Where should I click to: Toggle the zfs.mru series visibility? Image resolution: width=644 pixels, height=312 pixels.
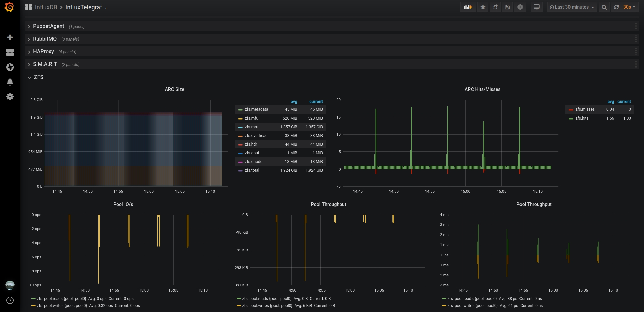coord(251,127)
